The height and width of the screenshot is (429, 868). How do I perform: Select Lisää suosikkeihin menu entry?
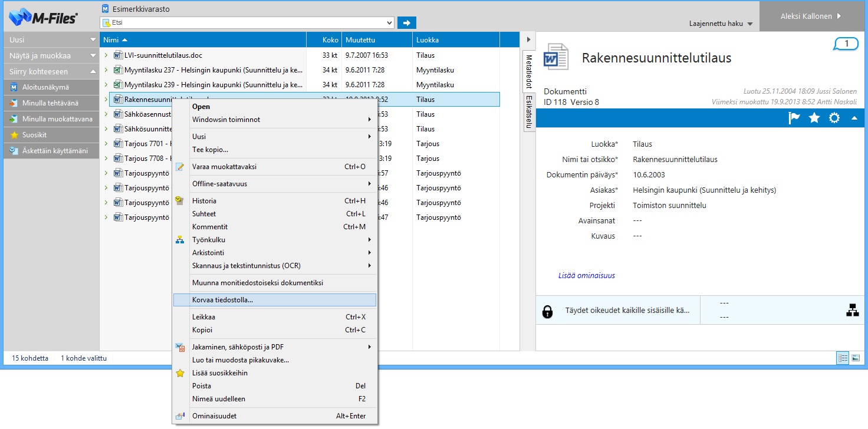[275, 373]
